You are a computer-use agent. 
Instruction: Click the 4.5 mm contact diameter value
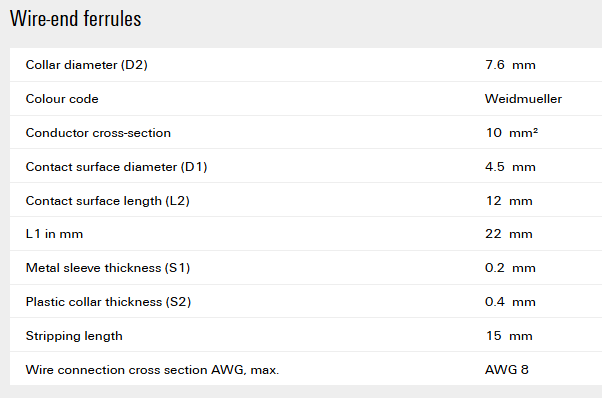click(510, 167)
